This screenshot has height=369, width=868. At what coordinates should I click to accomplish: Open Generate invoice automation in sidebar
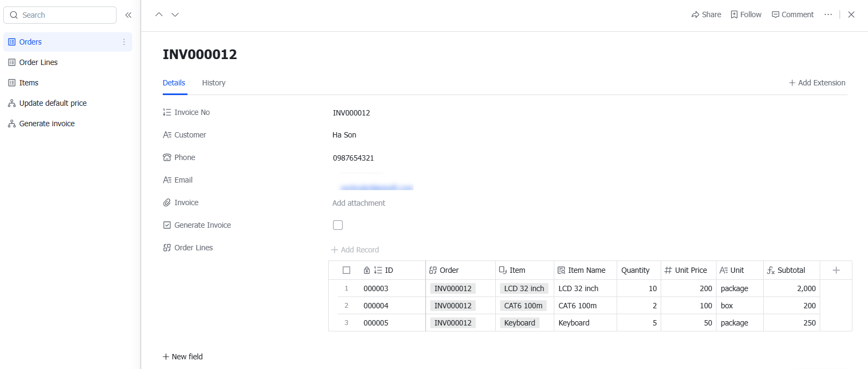coord(47,124)
